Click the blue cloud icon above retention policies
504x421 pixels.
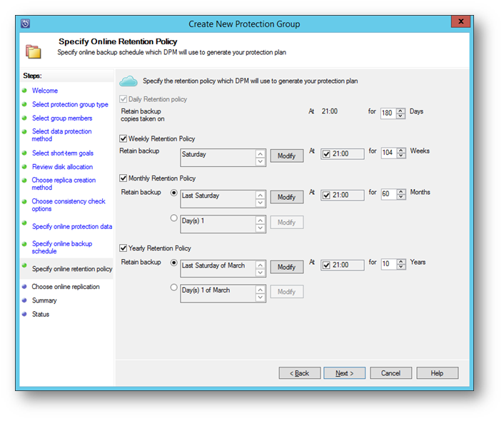click(x=128, y=81)
